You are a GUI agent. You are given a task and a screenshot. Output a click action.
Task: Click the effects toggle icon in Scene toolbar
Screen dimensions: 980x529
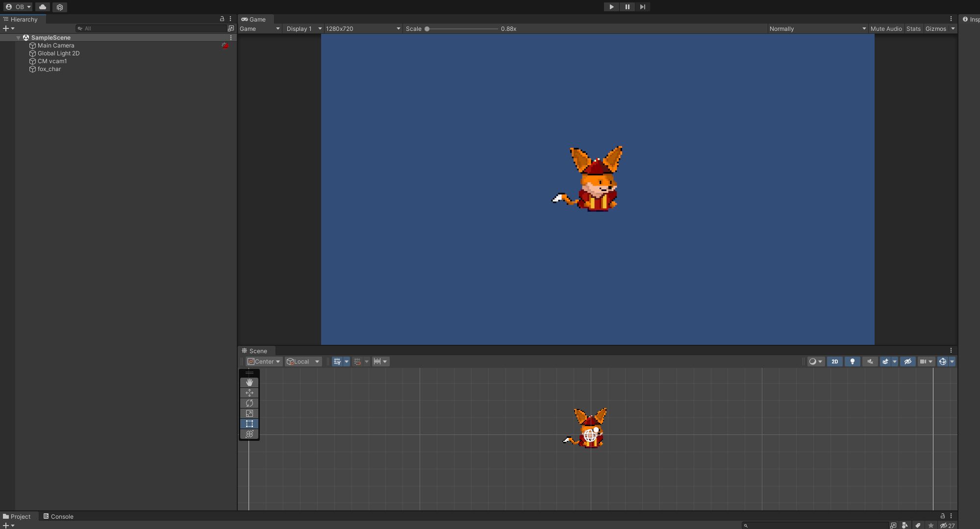[885, 361]
